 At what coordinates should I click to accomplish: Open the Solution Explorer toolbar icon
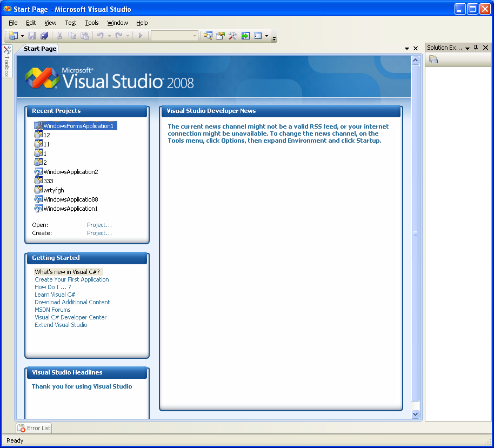[208, 36]
